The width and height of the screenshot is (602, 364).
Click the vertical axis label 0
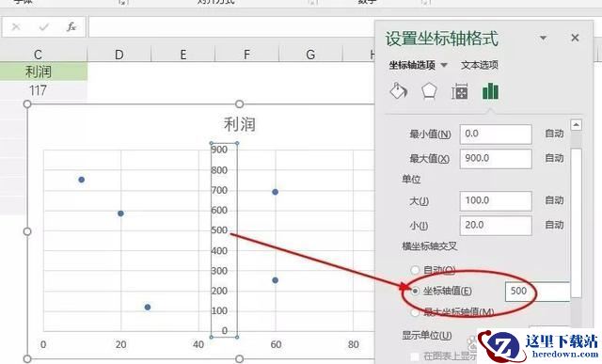pyautogui.click(x=224, y=331)
